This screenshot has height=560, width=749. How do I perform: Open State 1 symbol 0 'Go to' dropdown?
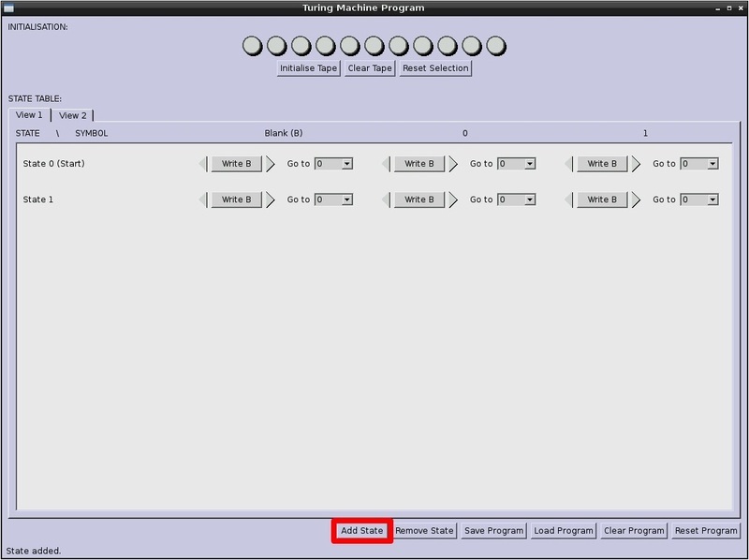click(x=516, y=199)
